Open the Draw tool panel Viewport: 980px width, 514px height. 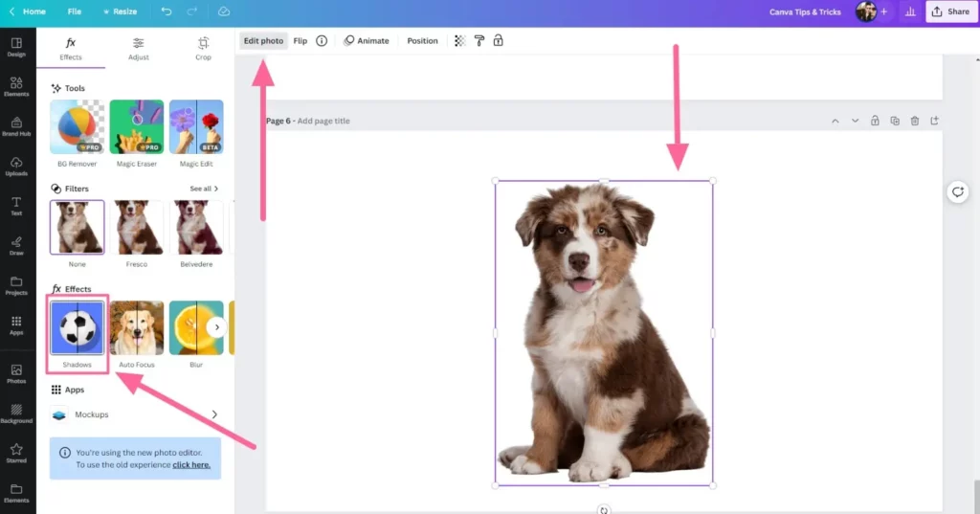coord(16,246)
